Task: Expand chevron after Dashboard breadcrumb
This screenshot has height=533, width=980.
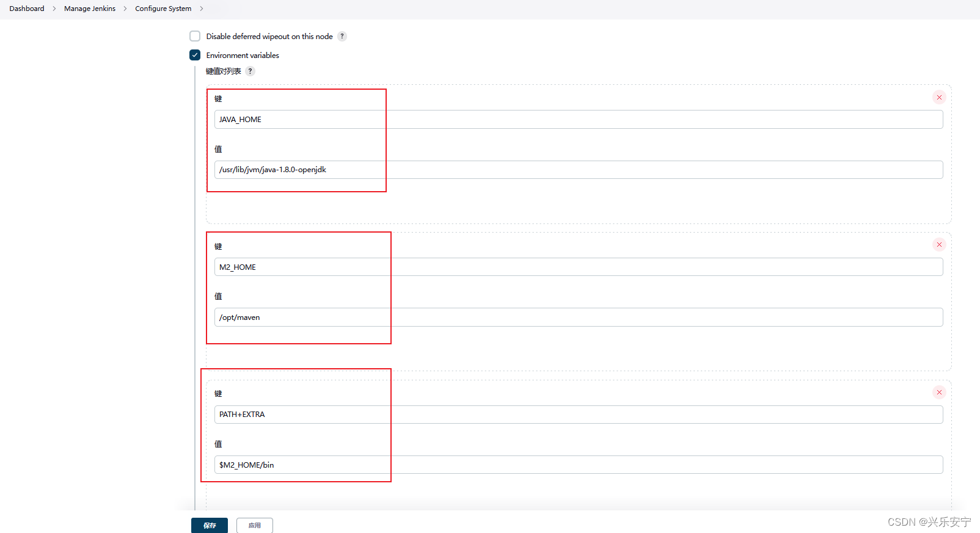Action: 54,9
